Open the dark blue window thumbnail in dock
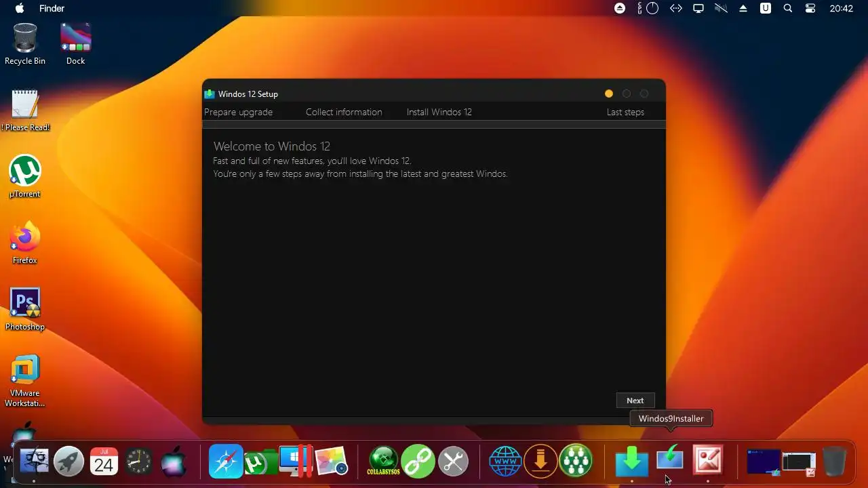 (x=763, y=462)
